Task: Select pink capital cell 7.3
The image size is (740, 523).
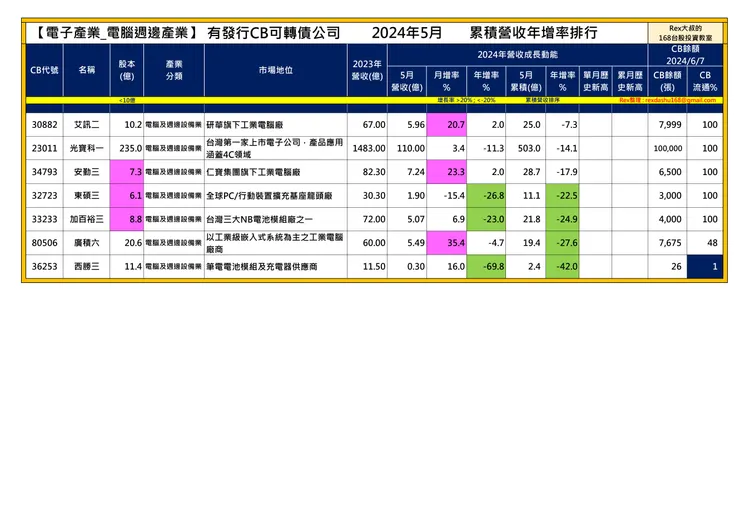Action: tap(126, 172)
